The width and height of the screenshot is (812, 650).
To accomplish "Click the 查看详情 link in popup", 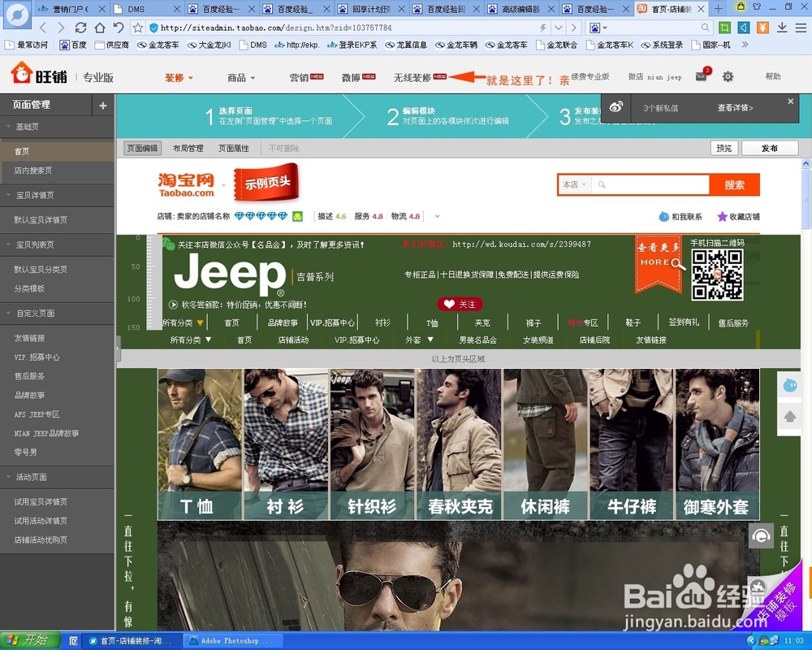I will coord(735,108).
